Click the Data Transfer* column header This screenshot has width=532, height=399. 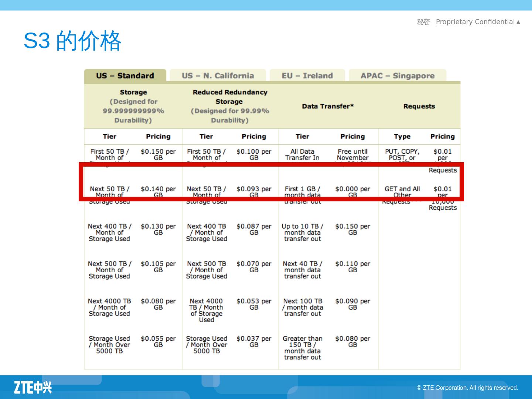[328, 106]
